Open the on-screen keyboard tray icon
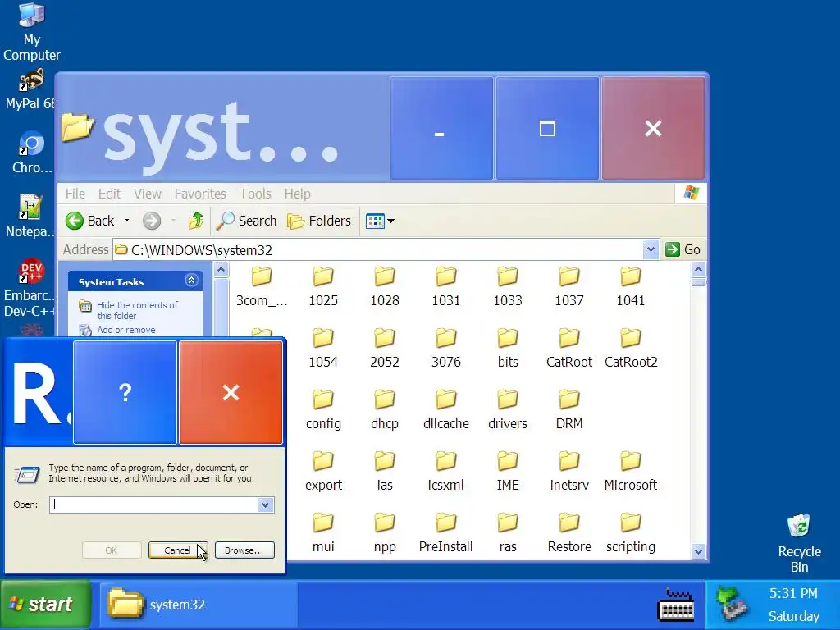 tap(676, 605)
